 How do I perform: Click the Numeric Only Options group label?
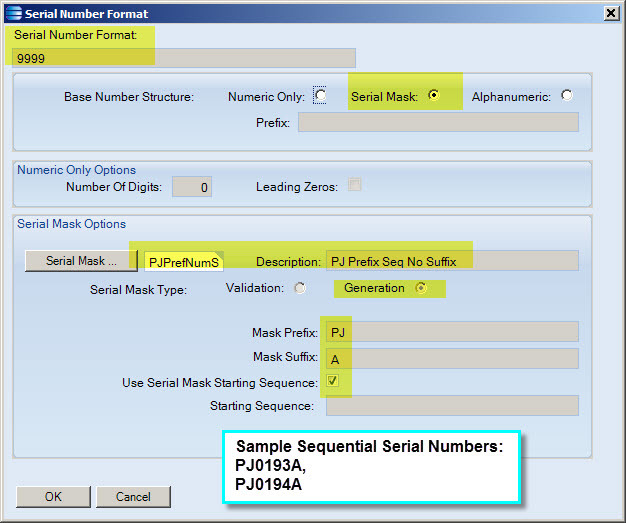77,170
